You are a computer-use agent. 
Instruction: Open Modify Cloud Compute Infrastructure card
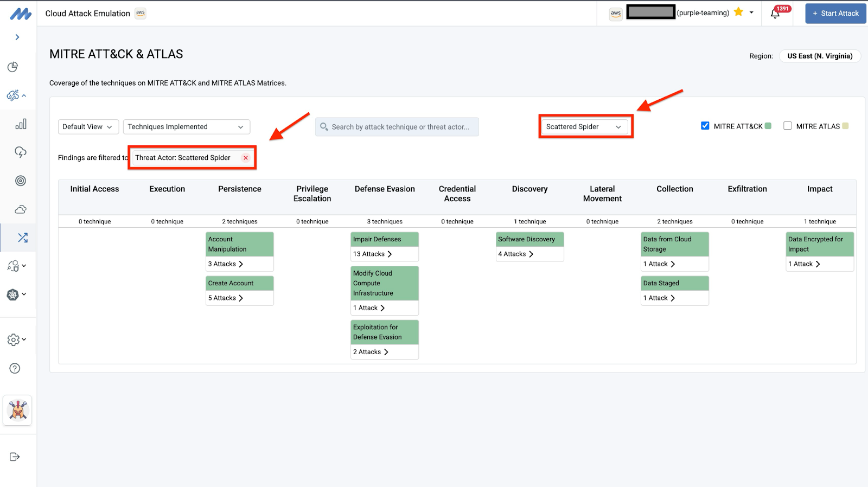click(x=385, y=283)
